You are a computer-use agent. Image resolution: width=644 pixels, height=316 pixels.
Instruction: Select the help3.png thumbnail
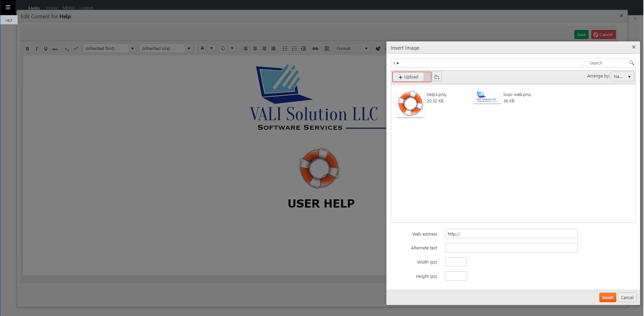(411, 104)
